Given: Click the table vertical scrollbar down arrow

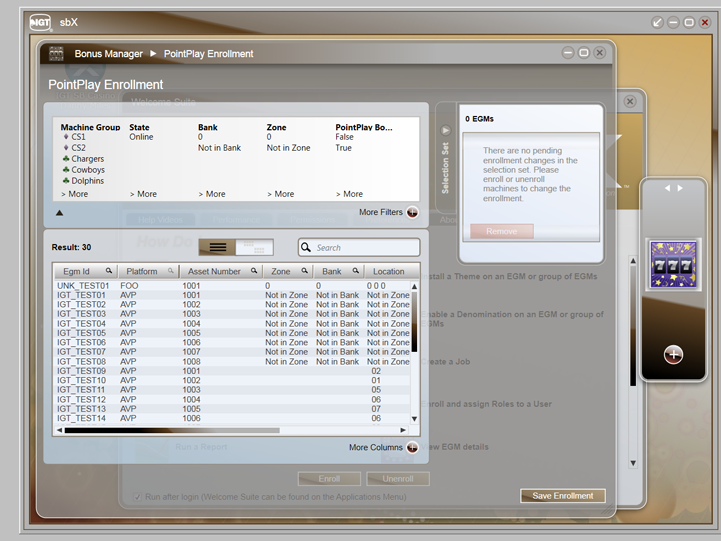Looking at the screenshot, I should [414, 419].
